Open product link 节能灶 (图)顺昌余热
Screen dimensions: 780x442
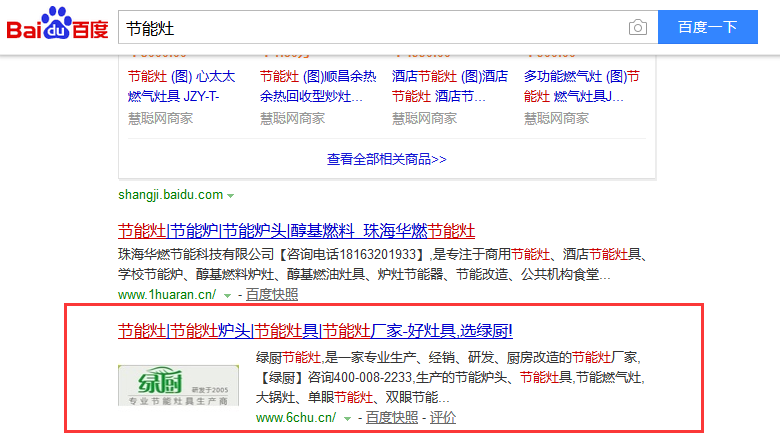pos(318,86)
